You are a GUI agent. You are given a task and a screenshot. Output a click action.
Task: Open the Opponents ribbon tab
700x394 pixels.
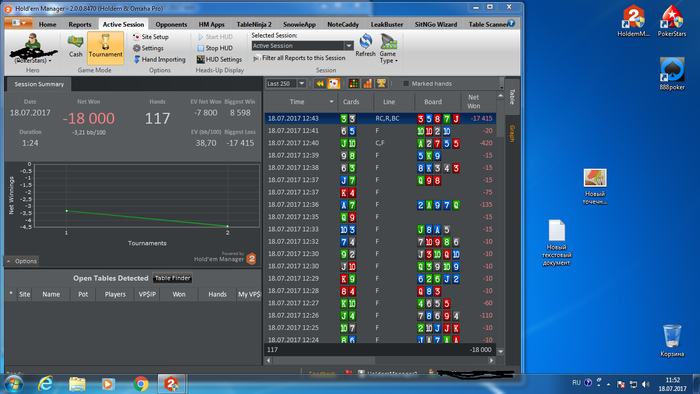click(x=171, y=25)
